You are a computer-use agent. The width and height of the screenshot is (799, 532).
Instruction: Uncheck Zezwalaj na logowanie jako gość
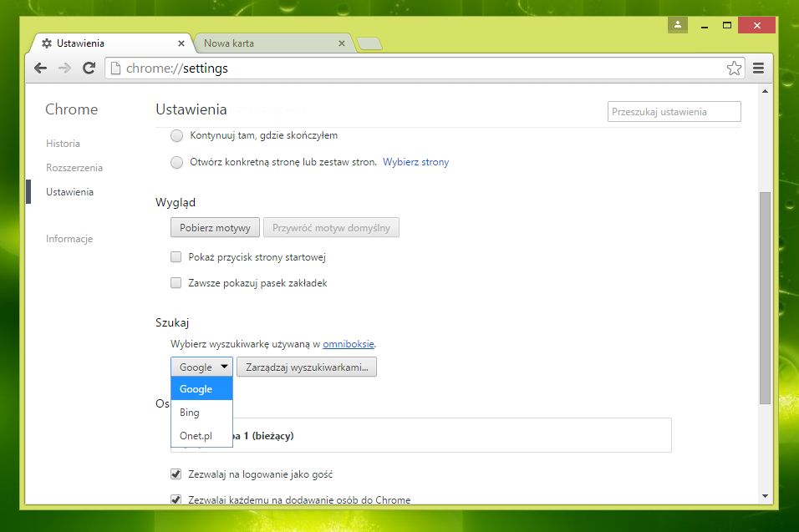[x=176, y=474]
